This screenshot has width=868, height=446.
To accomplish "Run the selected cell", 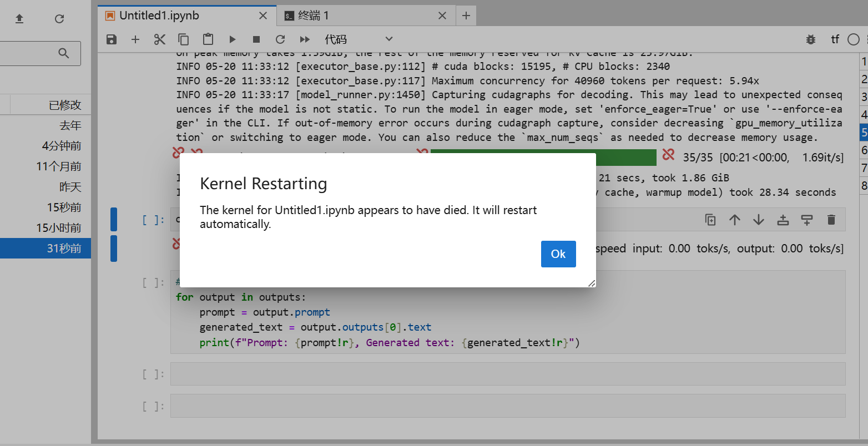I will [x=233, y=39].
